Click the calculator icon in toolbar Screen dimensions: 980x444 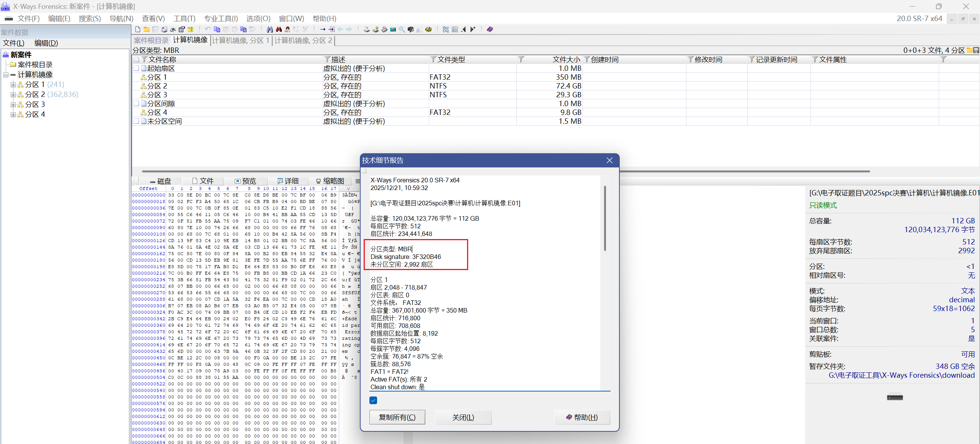393,29
